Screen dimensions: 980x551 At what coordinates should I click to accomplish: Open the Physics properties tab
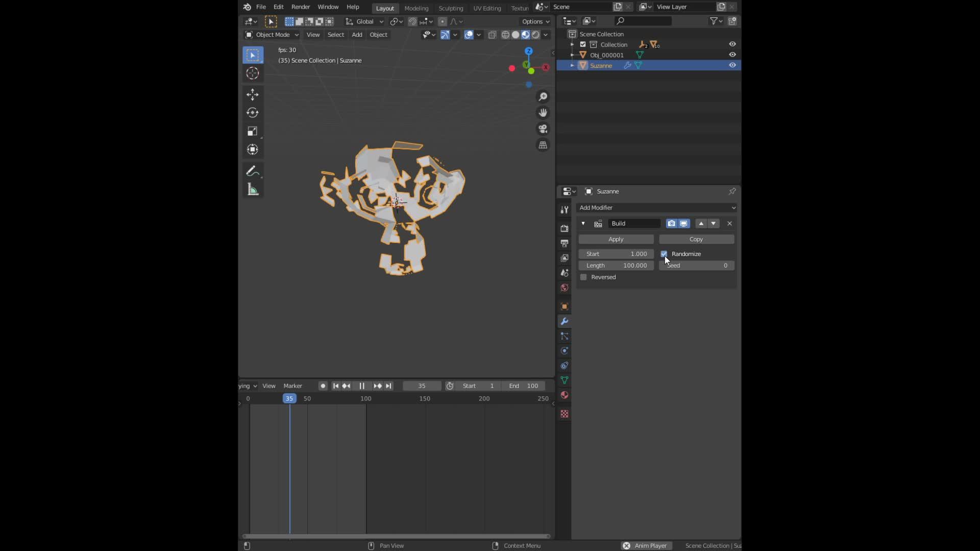pos(564,350)
